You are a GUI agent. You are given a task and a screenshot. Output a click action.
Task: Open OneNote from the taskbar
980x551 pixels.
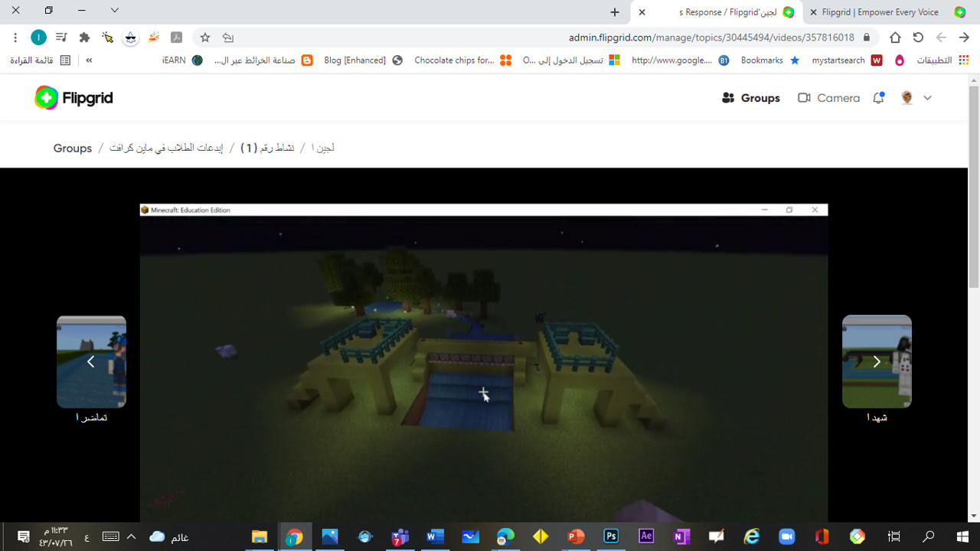click(681, 536)
